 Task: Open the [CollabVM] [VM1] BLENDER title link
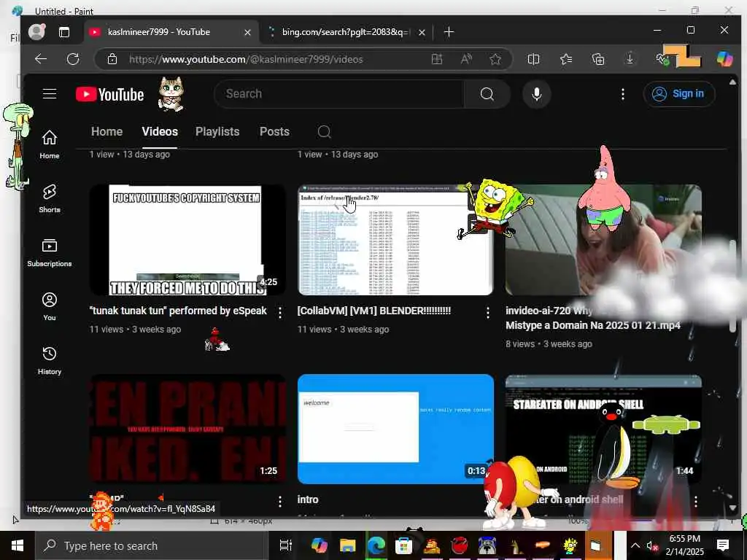(x=374, y=311)
